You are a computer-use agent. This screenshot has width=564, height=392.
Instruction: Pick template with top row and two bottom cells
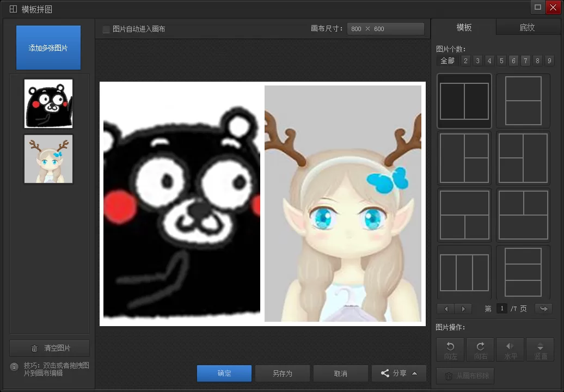[x=464, y=215]
